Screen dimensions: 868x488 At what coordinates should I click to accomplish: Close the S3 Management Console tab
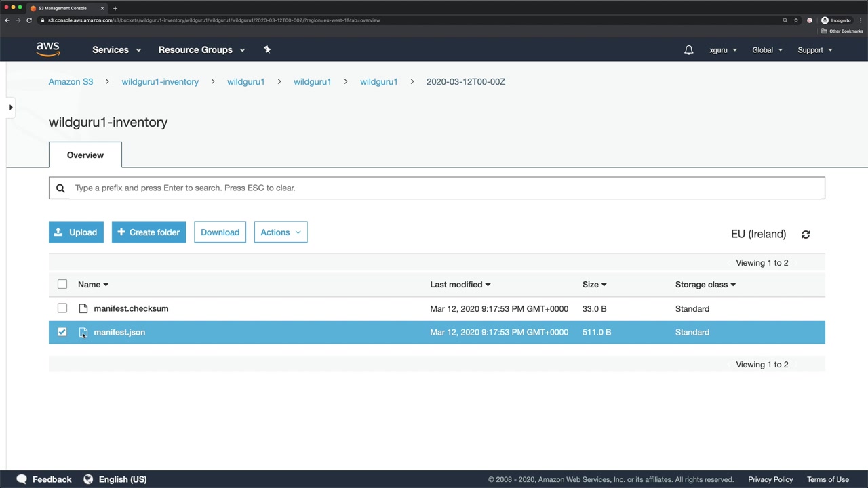pos(102,8)
